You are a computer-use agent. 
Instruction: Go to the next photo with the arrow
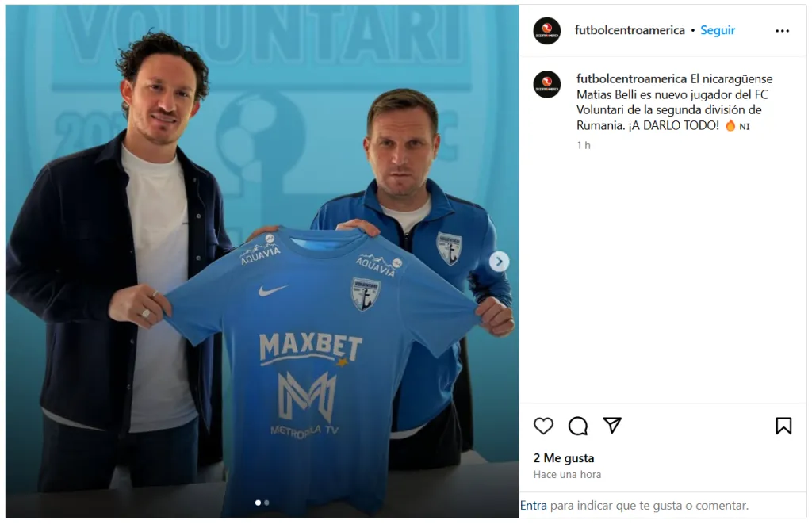point(499,262)
